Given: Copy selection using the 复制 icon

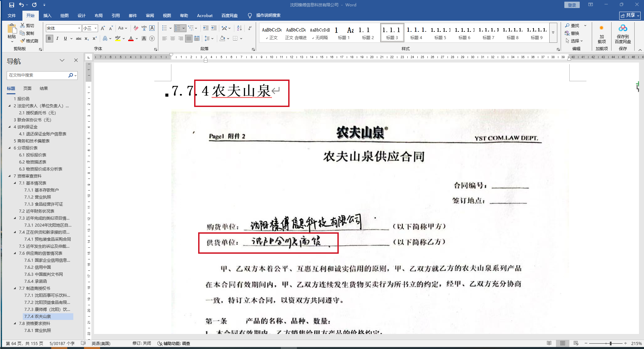Looking at the screenshot, I should click(x=27, y=33).
